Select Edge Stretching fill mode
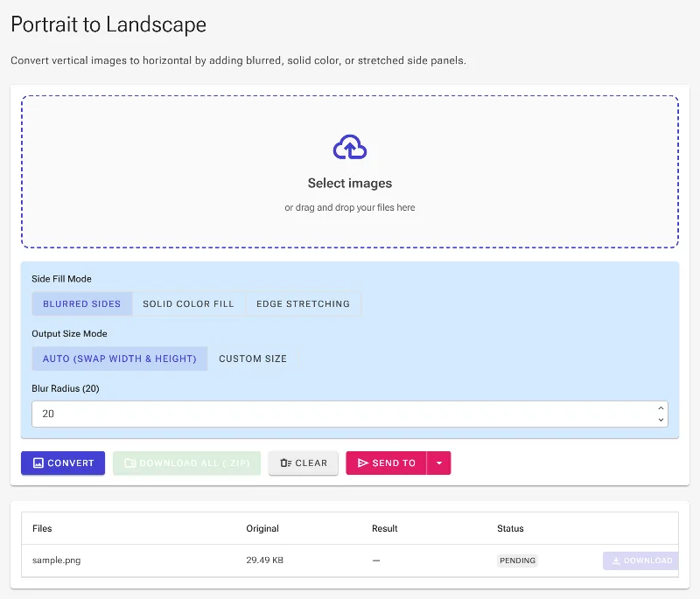Image resolution: width=700 pixels, height=599 pixels. tap(303, 303)
